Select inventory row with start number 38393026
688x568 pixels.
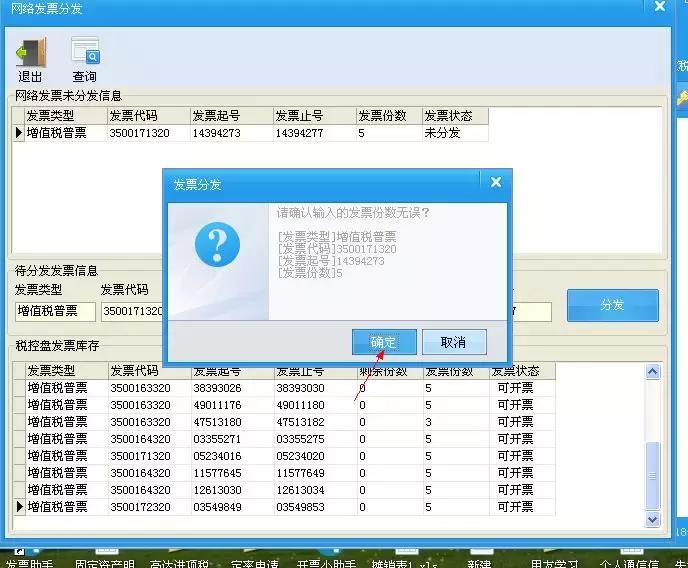(x=284, y=388)
